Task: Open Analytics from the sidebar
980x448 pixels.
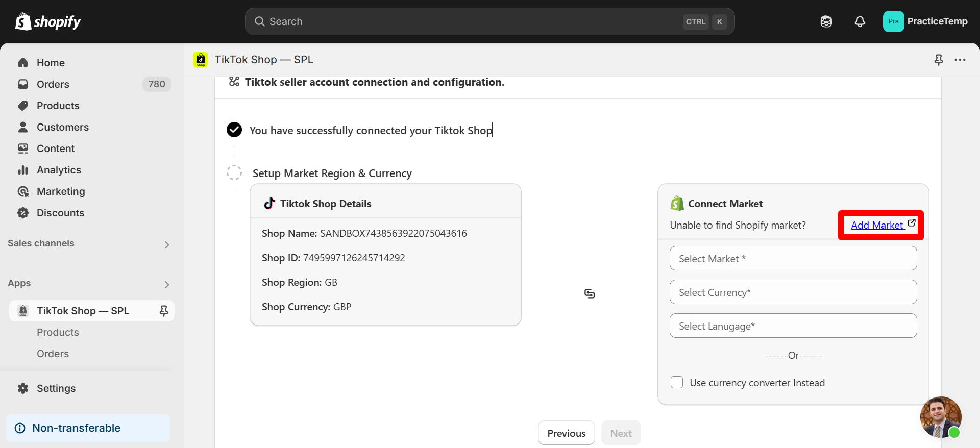Action: tap(59, 170)
